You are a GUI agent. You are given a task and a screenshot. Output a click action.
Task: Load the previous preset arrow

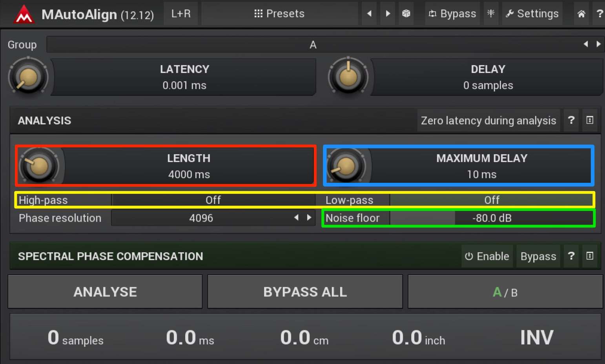pos(369,14)
